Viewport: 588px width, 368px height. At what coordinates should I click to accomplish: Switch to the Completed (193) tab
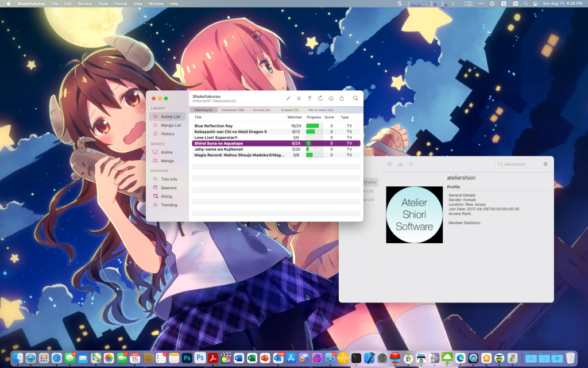click(x=233, y=110)
